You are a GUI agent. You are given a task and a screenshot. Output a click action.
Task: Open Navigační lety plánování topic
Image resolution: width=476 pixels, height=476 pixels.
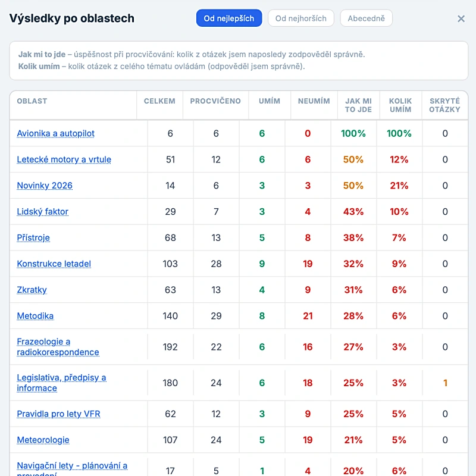point(72,468)
